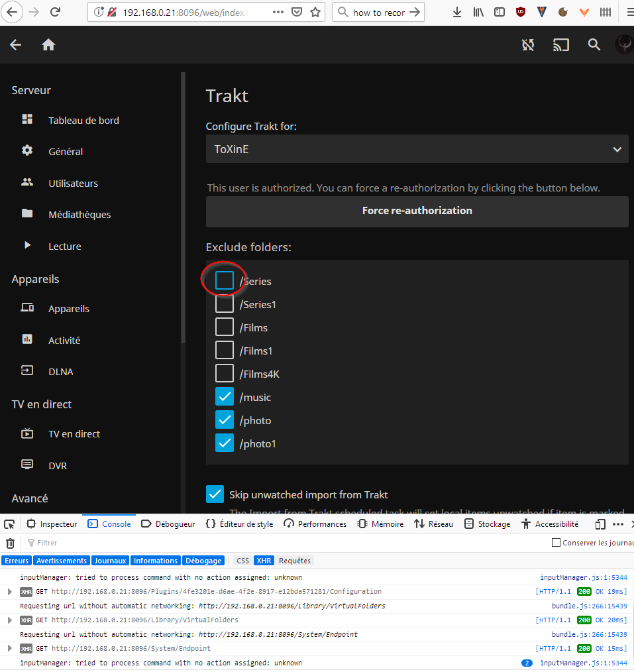
Task: Open the Activité panel icon
Action: coord(26,340)
